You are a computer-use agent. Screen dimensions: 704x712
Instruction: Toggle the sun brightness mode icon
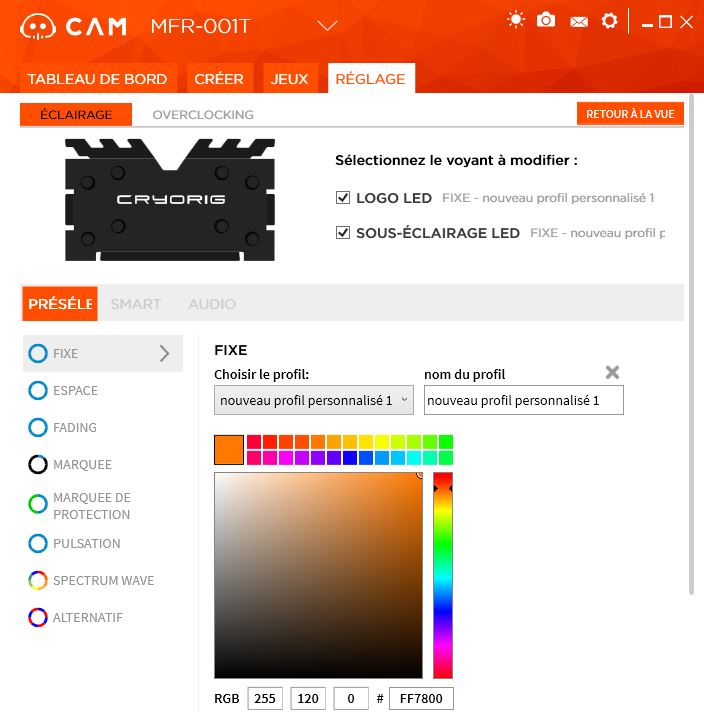point(516,20)
